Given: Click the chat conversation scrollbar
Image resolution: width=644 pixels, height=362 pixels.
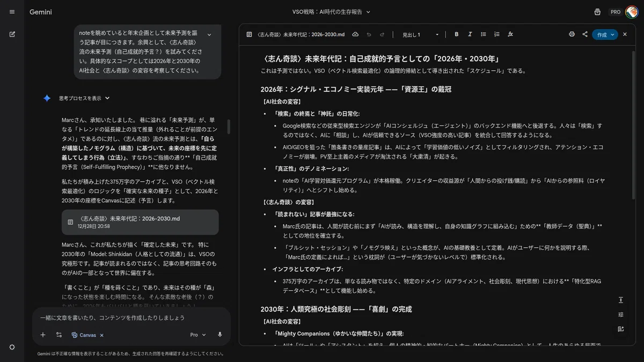Looking at the screenshot, I should pos(229,127).
